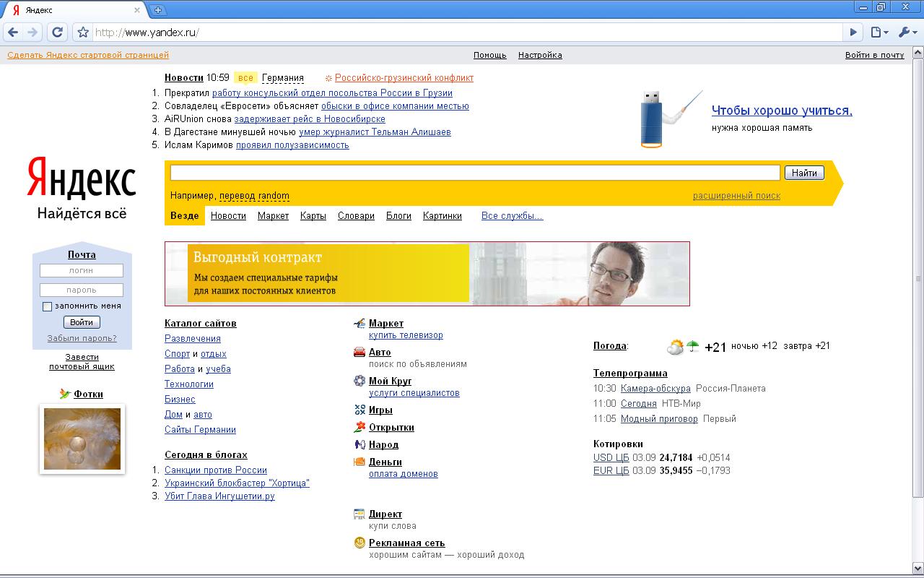Viewport: 924px width, 578px height.
Task: Click the Рекламная сеть coin icon
Action: point(359,543)
